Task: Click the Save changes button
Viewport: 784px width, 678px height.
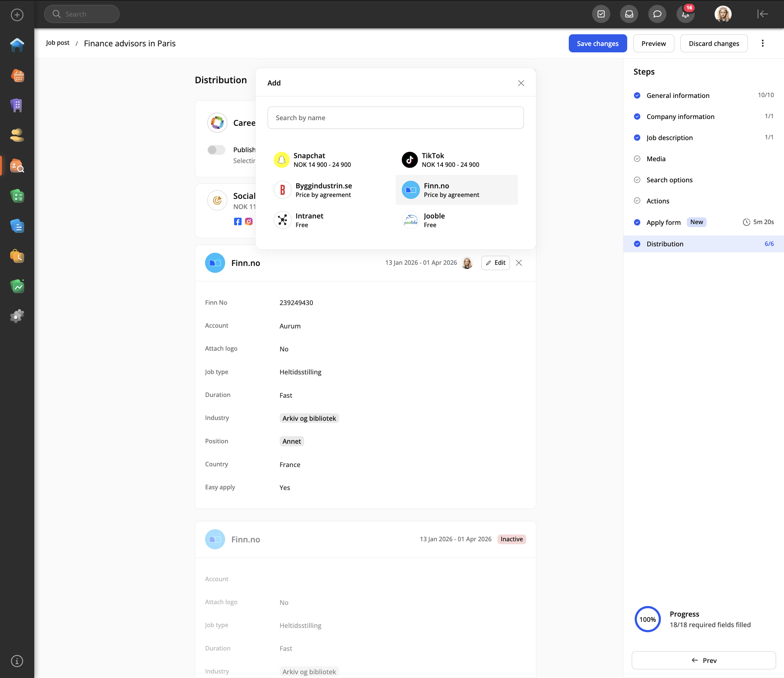Action: click(x=597, y=44)
